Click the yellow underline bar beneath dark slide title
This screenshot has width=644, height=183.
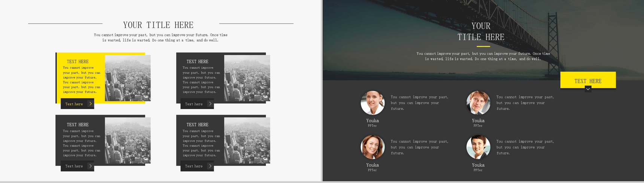point(483,46)
